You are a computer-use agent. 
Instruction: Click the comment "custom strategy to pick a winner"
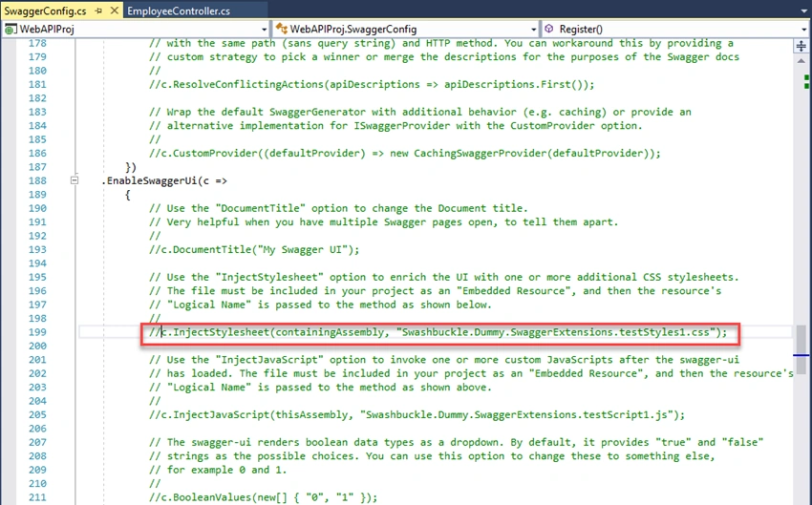coord(444,57)
